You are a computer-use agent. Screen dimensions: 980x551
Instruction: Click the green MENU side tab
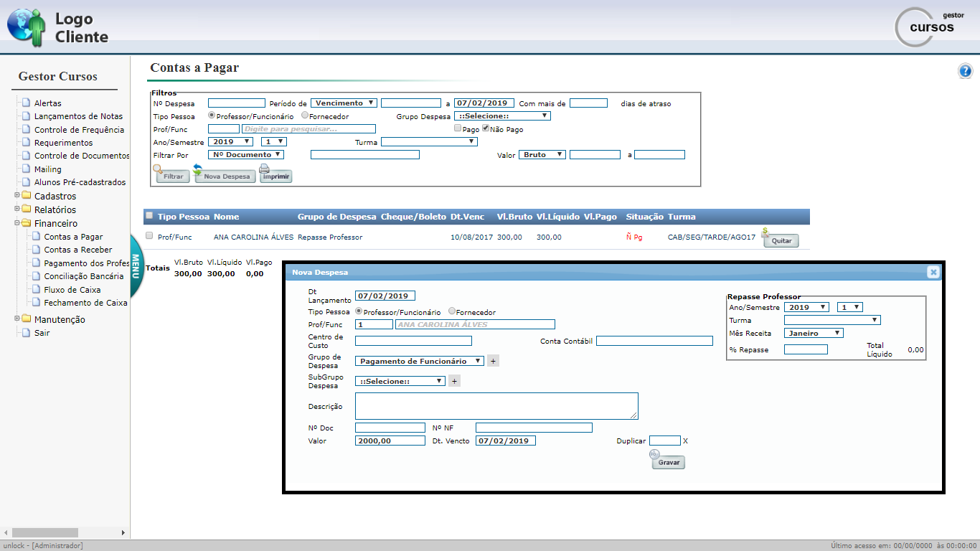(x=136, y=265)
